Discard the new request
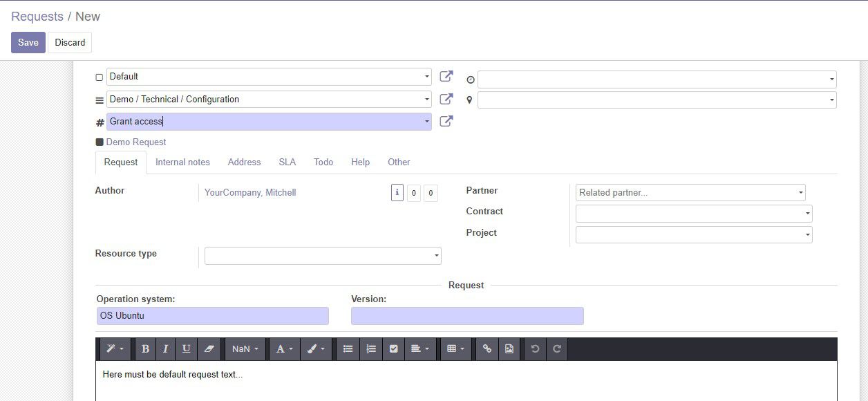 tap(70, 42)
